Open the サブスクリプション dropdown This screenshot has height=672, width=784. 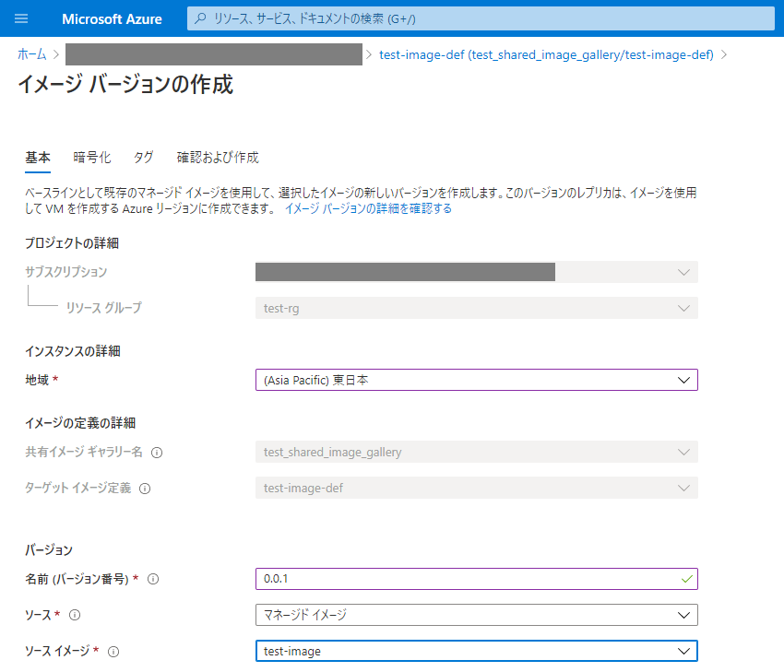[x=476, y=272]
